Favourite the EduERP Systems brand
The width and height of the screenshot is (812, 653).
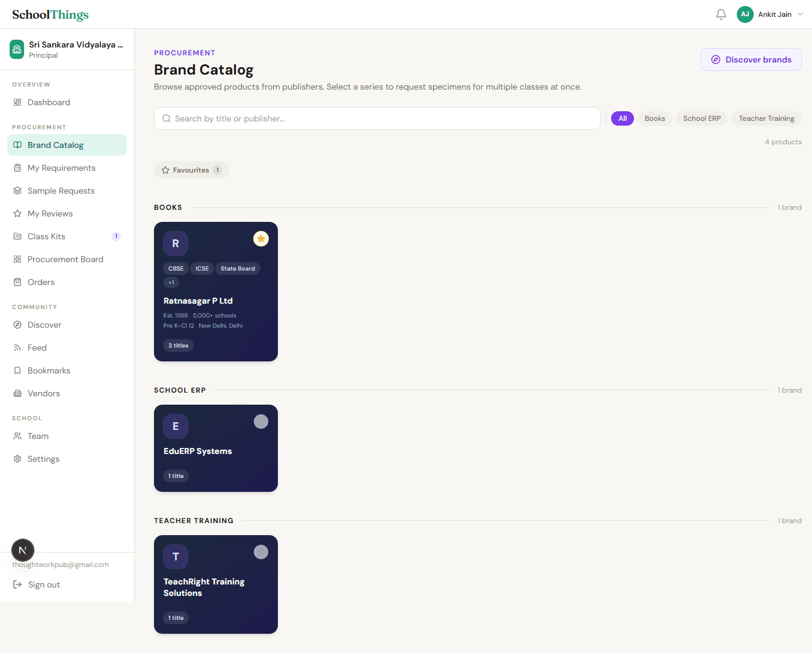coord(261,422)
